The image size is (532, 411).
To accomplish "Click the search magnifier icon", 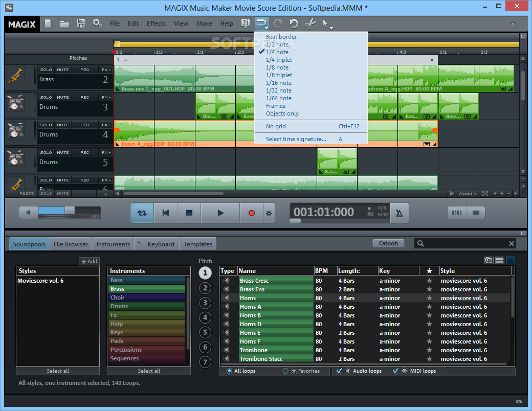I will [420, 243].
